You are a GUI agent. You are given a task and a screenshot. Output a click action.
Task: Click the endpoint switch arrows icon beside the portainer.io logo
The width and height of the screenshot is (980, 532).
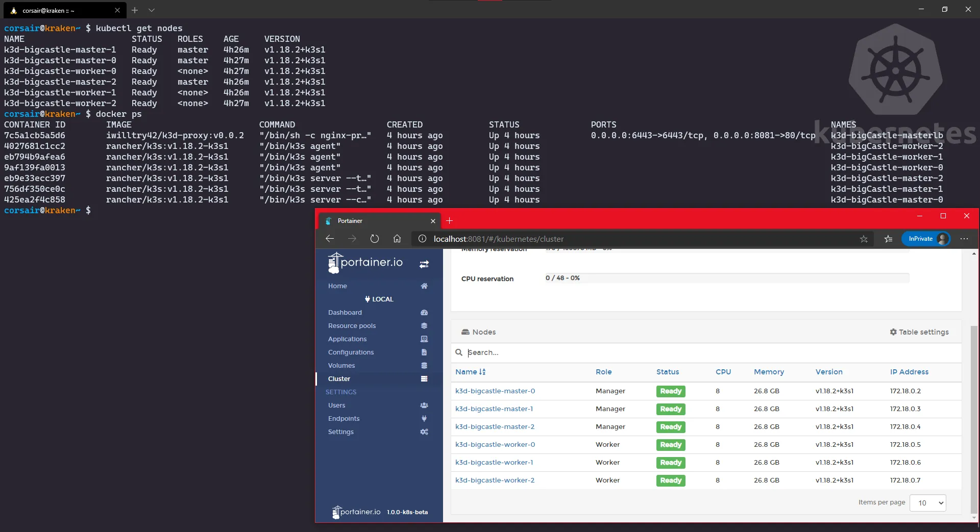coord(424,264)
